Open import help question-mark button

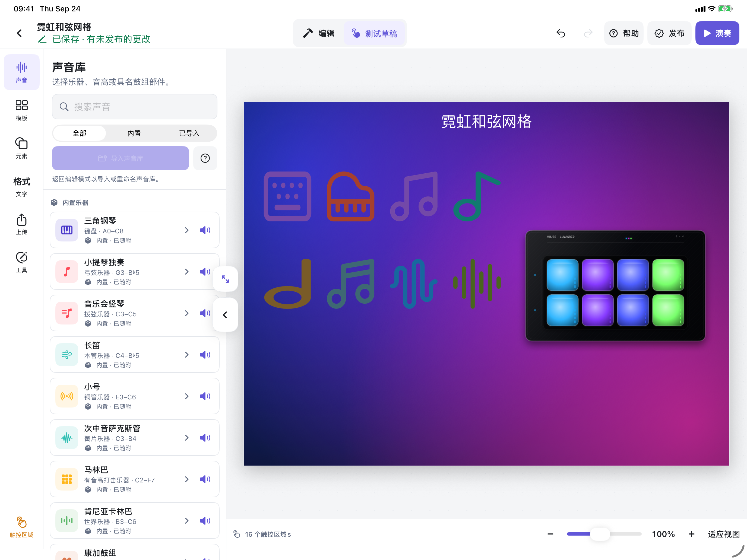pos(205,158)
